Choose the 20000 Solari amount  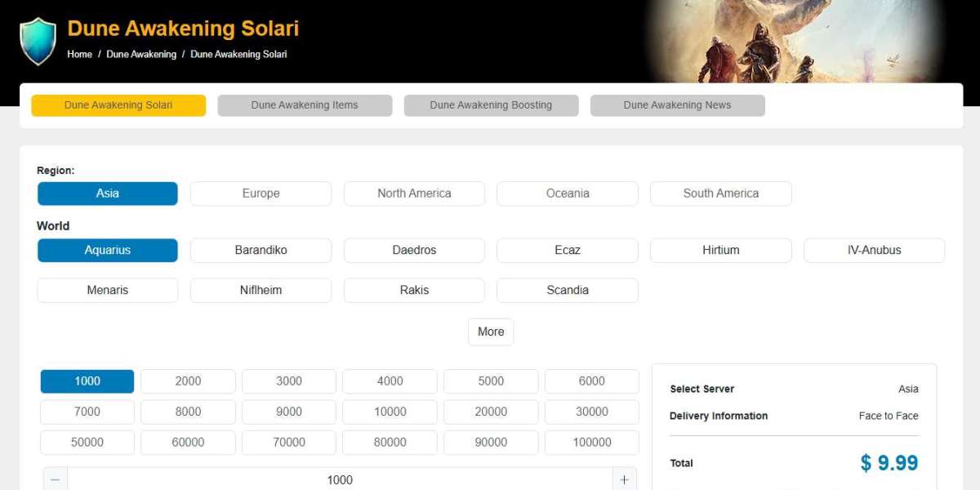pyautogui.click(x=491, y=412)
